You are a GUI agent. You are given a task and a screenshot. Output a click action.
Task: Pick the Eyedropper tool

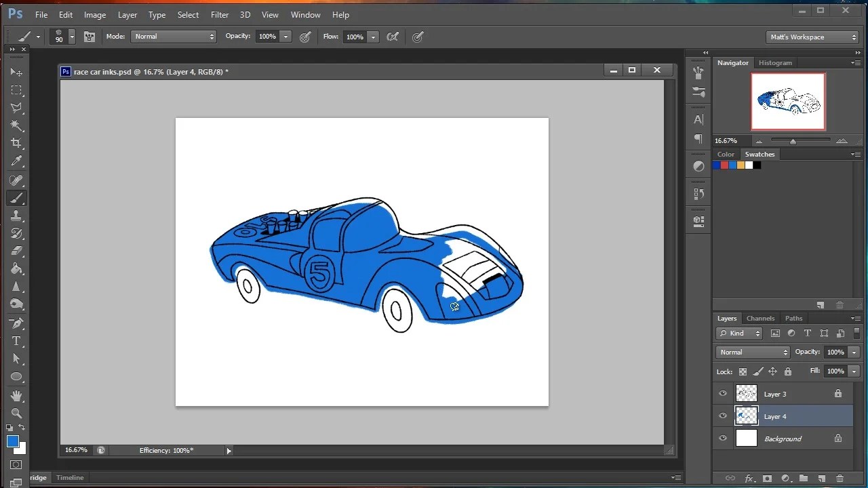point(16,161)
